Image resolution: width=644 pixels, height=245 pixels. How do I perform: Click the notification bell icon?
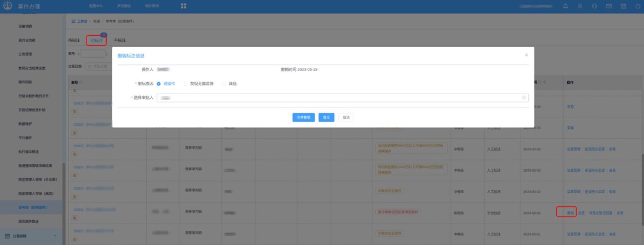point(565,6)
